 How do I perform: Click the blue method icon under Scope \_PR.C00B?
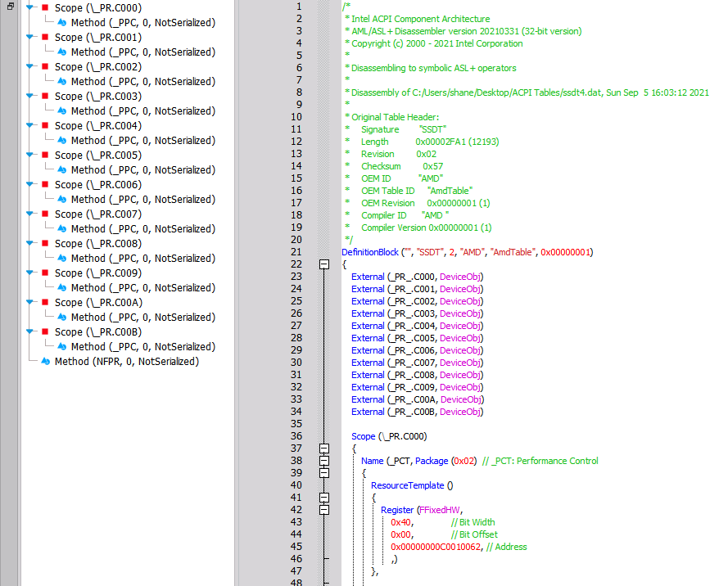pos(61,347)
